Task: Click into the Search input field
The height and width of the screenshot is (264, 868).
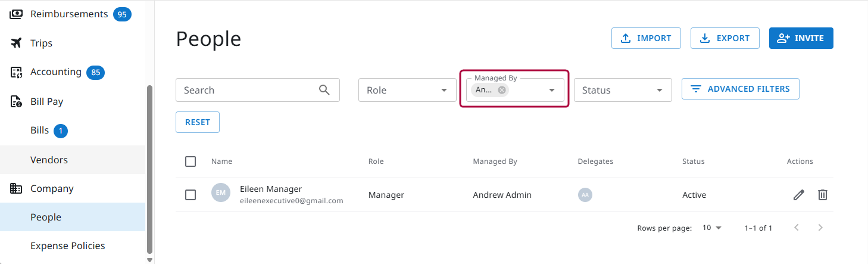Action: [x=247, y=90]
